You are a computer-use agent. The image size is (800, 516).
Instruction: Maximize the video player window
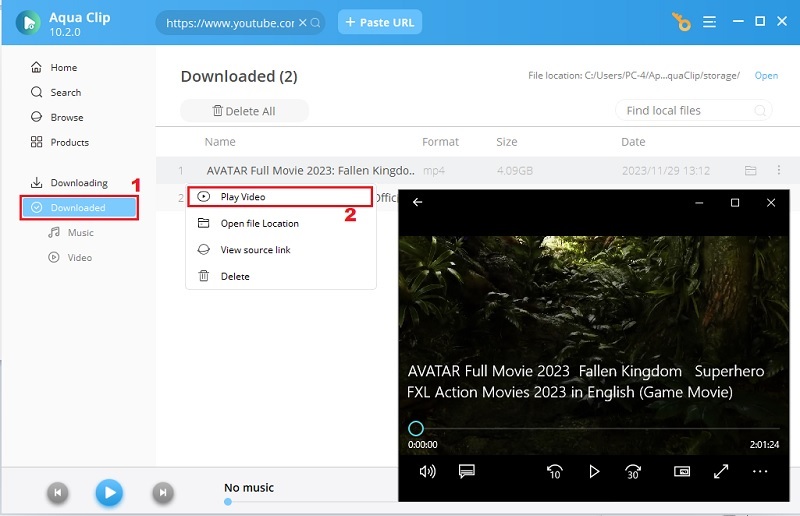[x=735, y=203]
